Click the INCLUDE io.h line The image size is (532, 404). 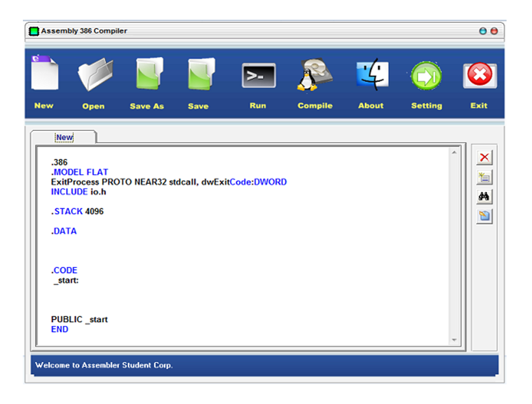78,192
